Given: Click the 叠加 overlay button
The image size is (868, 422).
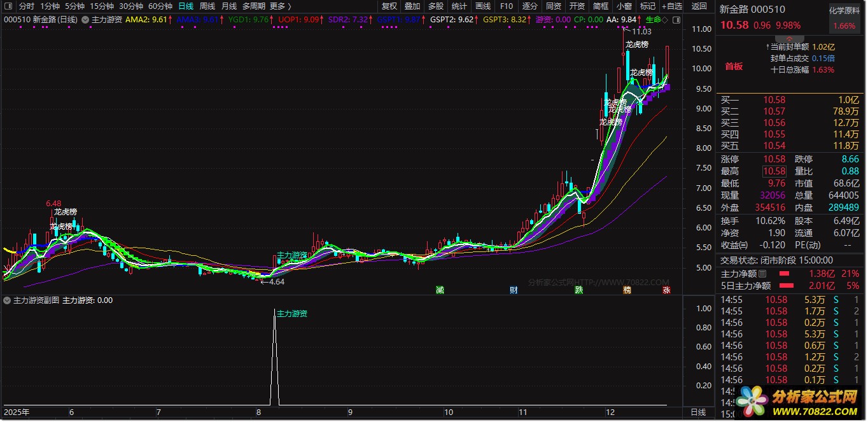Looking at the screenshot, I should click(x=412, y=6).
